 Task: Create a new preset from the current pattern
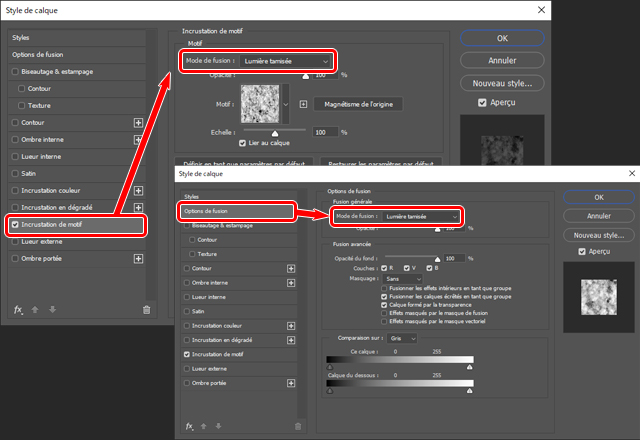coord(304,104)
